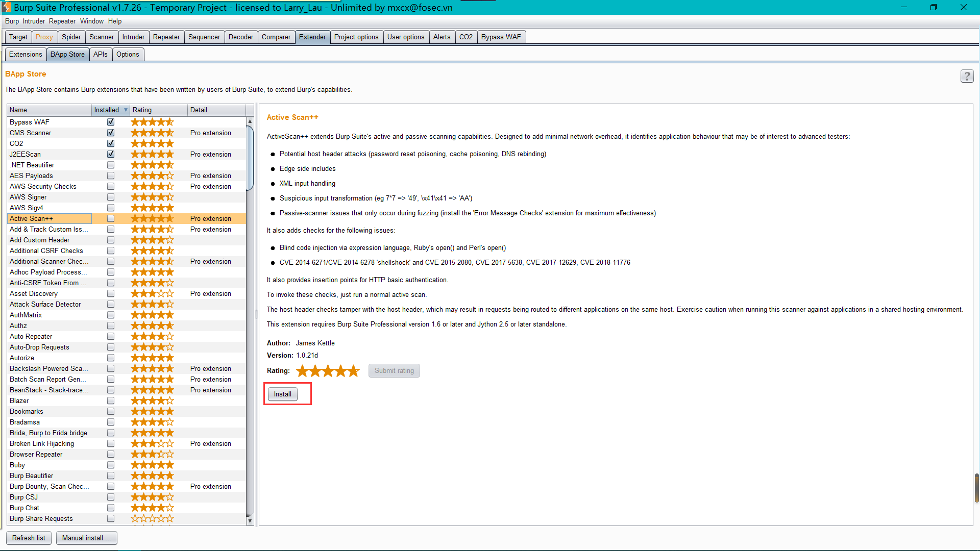Click the restore window icon
The image size is (980, 551).
click(x=933, y=7)
